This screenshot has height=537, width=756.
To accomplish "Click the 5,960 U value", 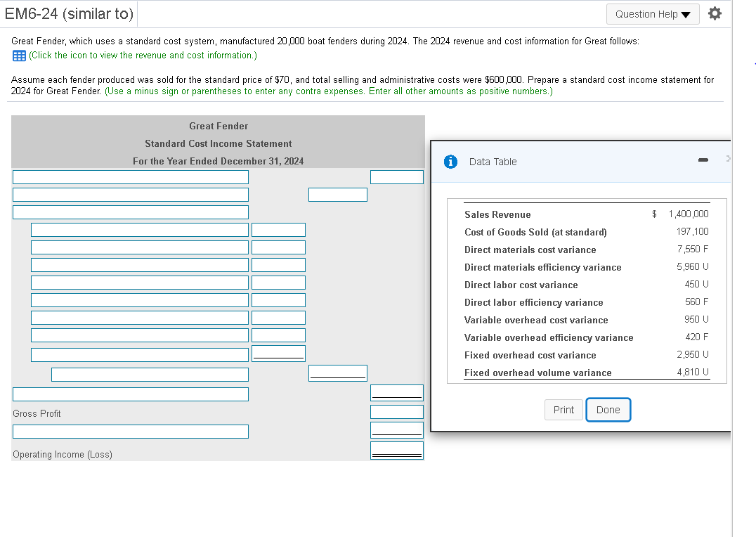I will click(693, 266).
